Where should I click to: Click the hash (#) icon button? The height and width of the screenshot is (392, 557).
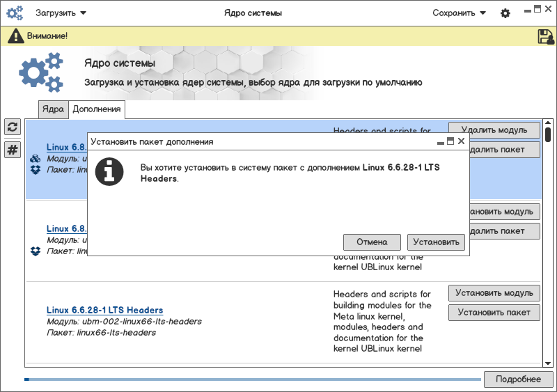[13, 149]
